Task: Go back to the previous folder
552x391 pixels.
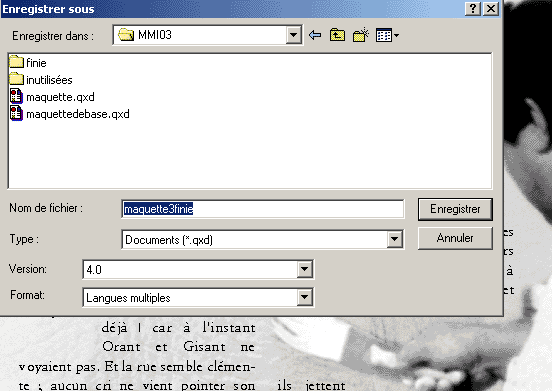Action: [x=315, y=35]
